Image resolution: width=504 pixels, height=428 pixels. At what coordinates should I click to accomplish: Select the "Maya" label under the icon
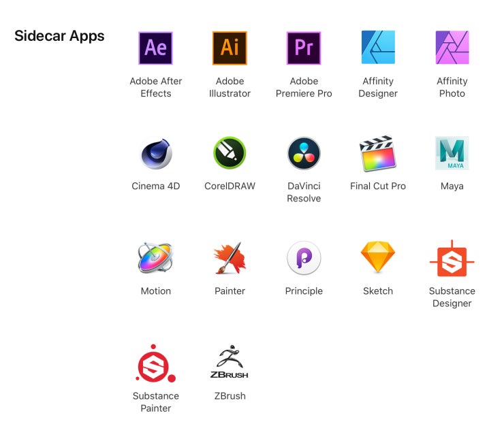point(452,186)
